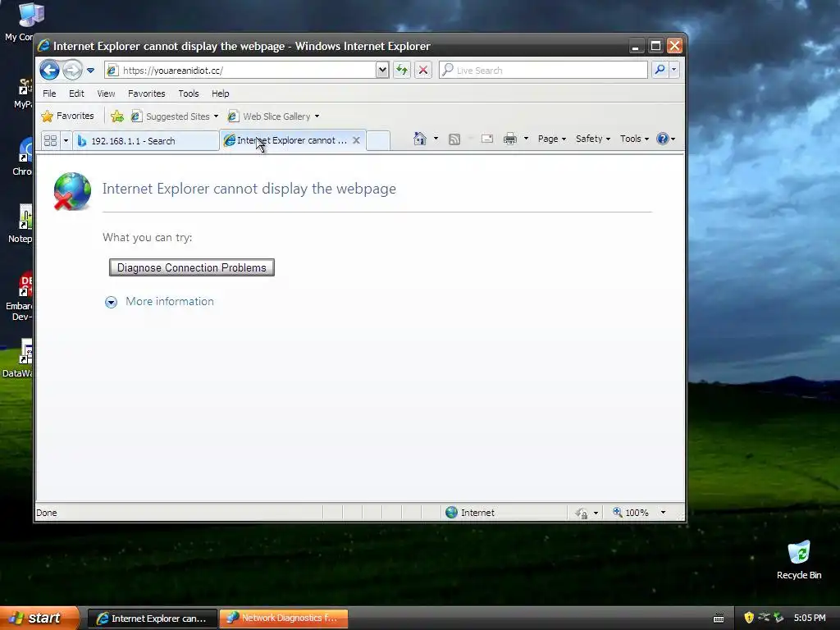Open the Tools command bar menu
Screen dimensions: 840x630
(x=634, y=139)
